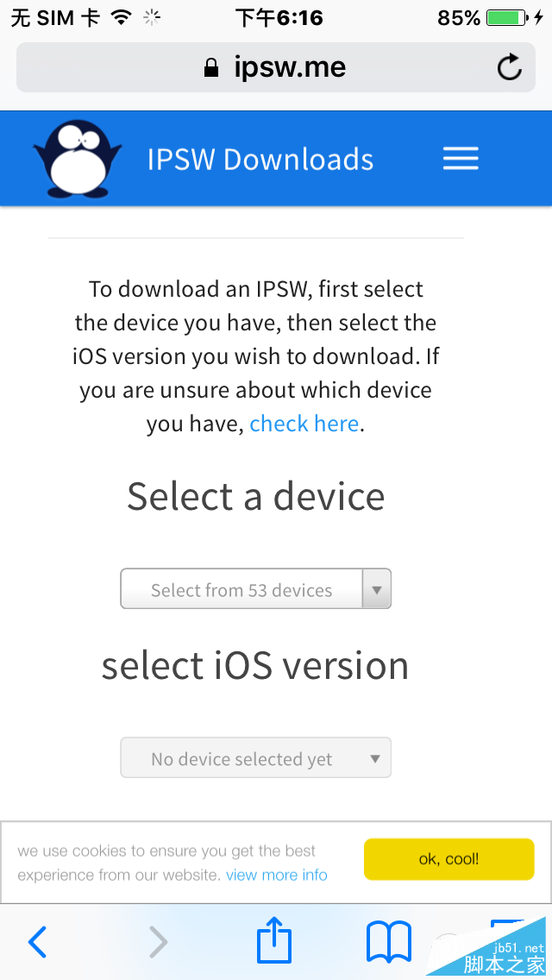552x980 pixels.
Task: Open the hamburger menu in the header
Action: coord(461,159)
